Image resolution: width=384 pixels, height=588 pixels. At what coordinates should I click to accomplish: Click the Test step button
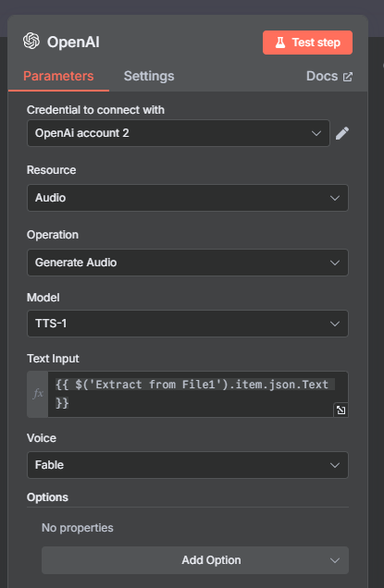[x=307, y=43]
